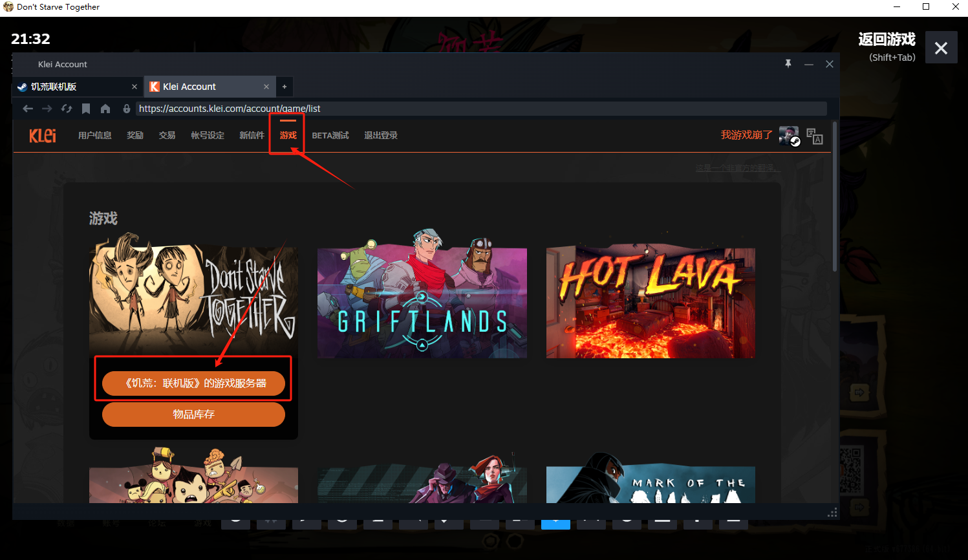Click the page vertical scrollbar
Image resolution: width=968 pixels, height=560 pixels.
tap(835, 196)
